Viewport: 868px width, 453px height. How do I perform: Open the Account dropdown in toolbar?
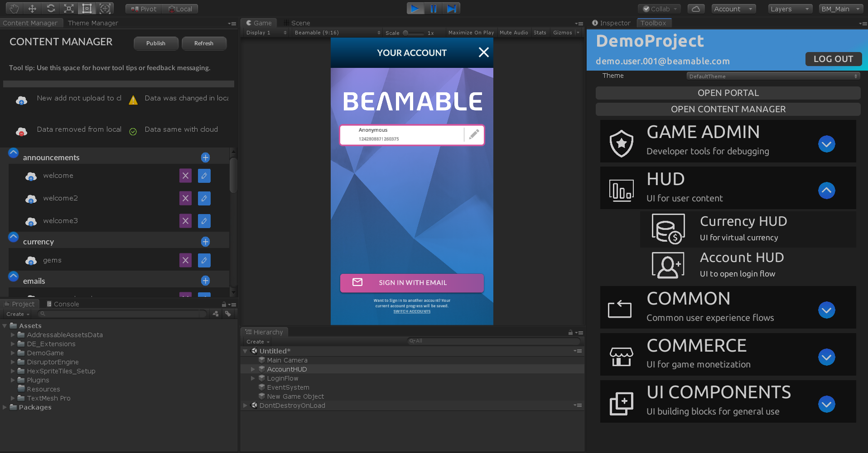[733, 9]
